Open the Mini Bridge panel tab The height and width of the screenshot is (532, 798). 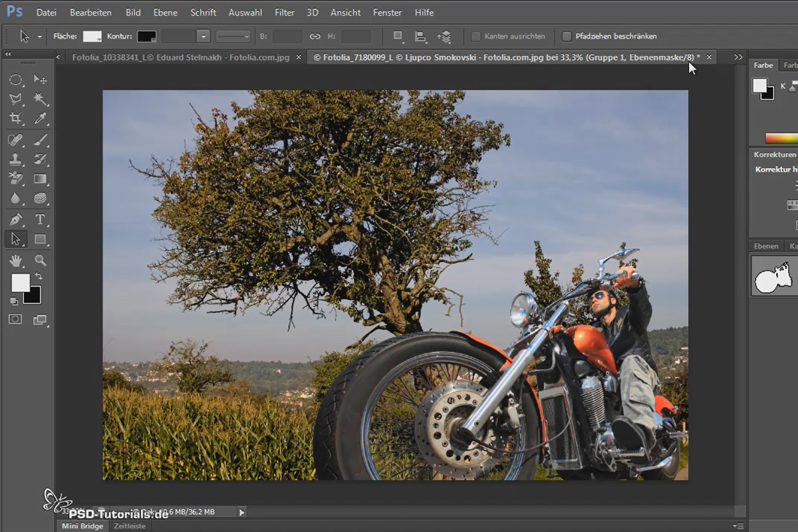82,526
